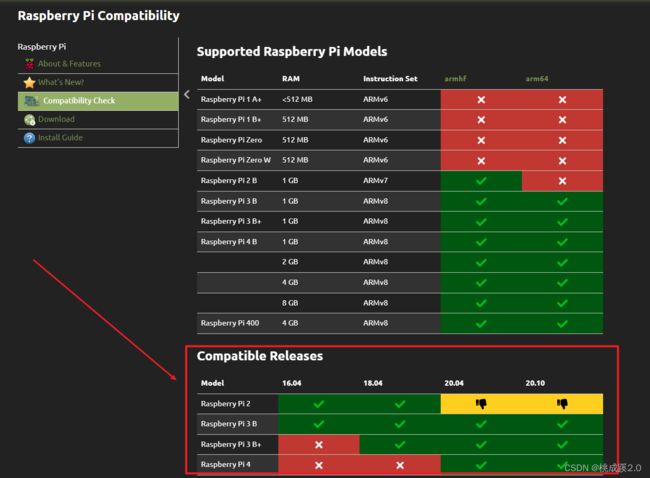Click the 20.10 release column header
The width and height of the screenshot is (650, 478).
click(x=535, y=383)
